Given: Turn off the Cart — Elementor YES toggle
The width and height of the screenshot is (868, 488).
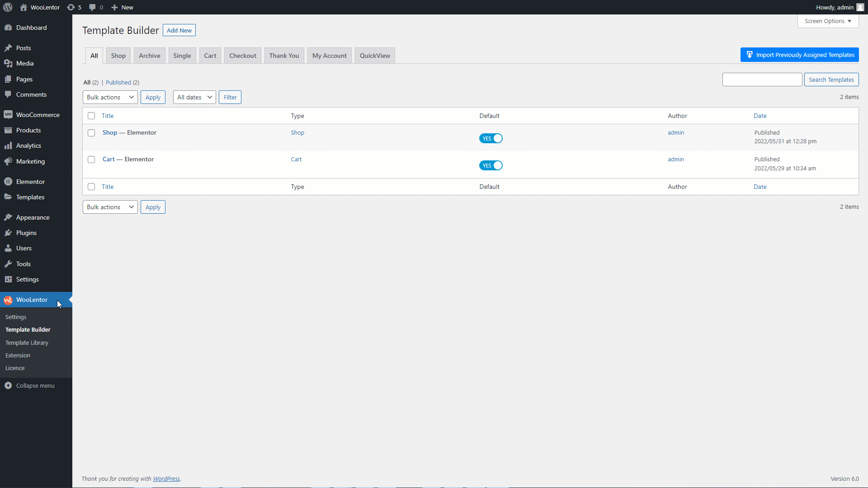Looking at the screenshot, I should click(491, 165).
